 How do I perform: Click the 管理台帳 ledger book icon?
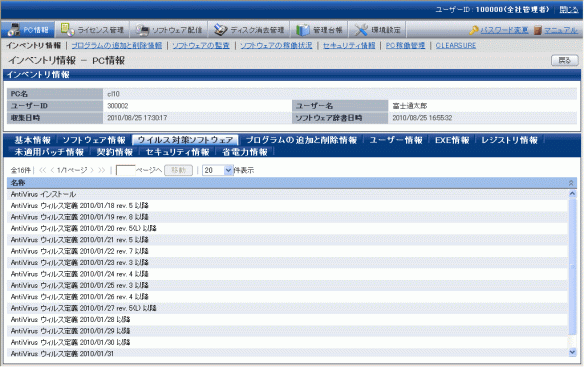(302, 30)
